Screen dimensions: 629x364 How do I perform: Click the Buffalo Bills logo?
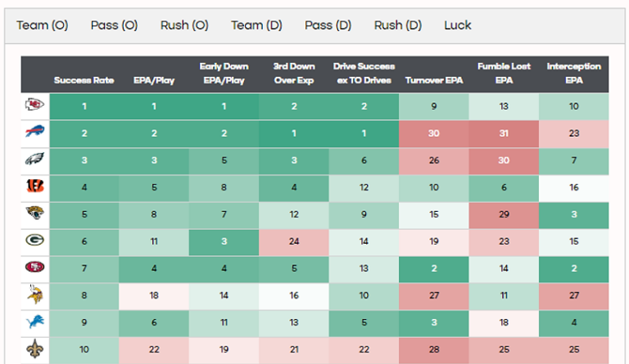[x=35, y=133]
